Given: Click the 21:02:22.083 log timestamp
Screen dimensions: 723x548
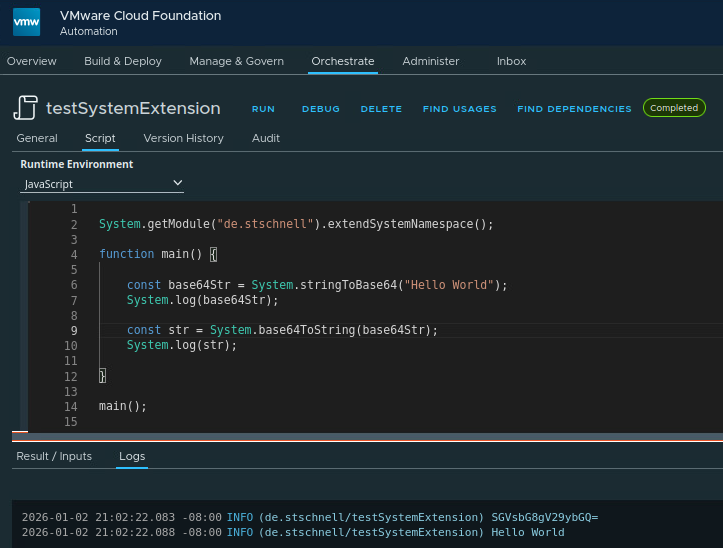Looking at the screenshot, I should click(x=135, y=517).
